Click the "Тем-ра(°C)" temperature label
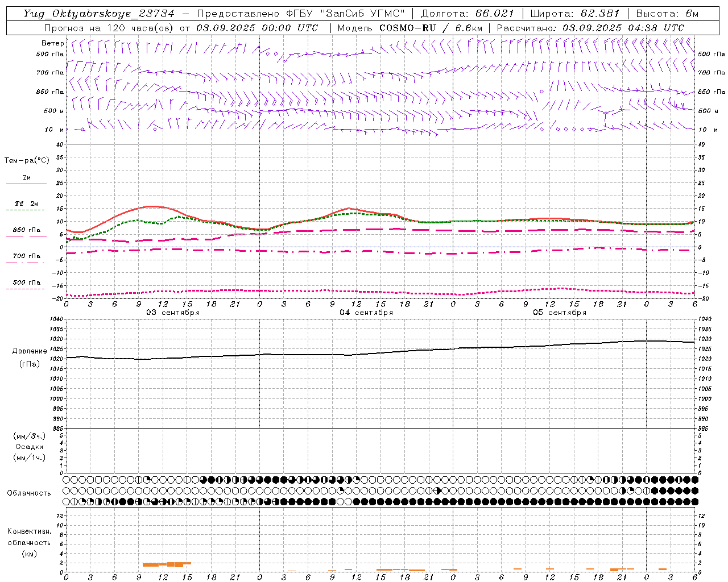Screen dimensions: 728x582 (27, 161)
